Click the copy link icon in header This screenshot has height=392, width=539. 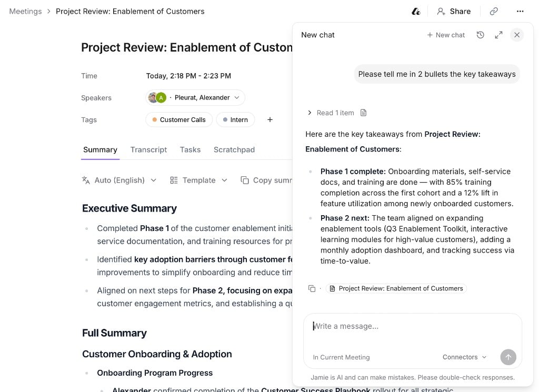pos(494,12)
